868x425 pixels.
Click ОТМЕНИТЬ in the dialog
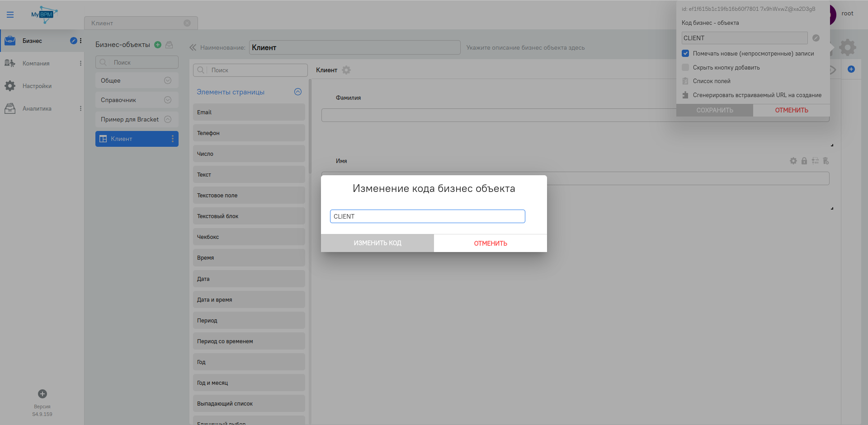[491, 243]
